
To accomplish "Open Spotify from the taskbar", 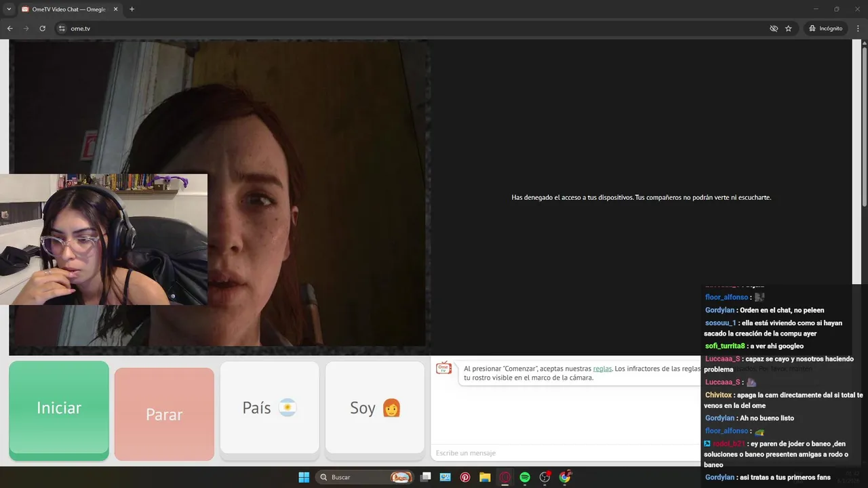I will coord(525,477).
